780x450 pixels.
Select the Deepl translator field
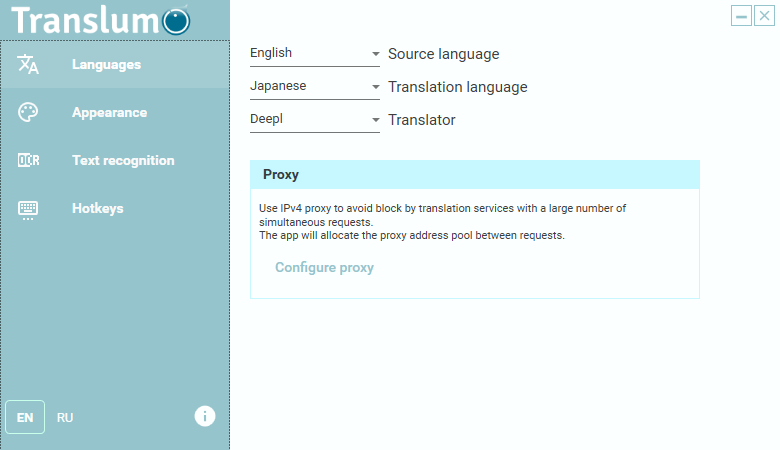point(314,119)
